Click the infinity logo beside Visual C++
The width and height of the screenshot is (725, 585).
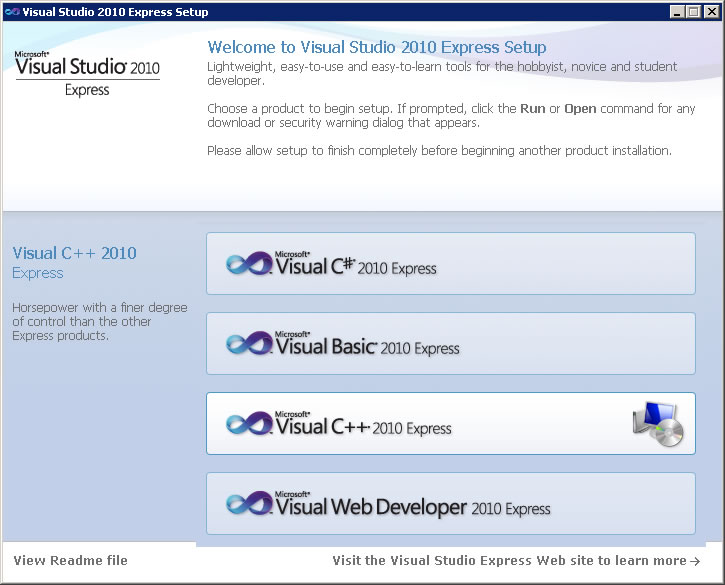pos(249,424)
